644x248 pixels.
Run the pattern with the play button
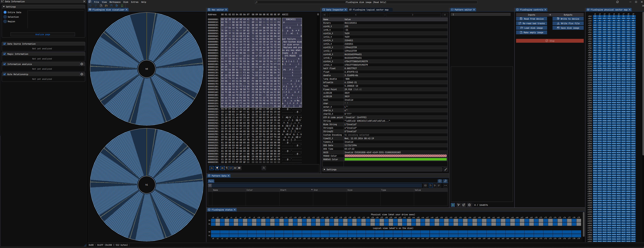[453, 205]
